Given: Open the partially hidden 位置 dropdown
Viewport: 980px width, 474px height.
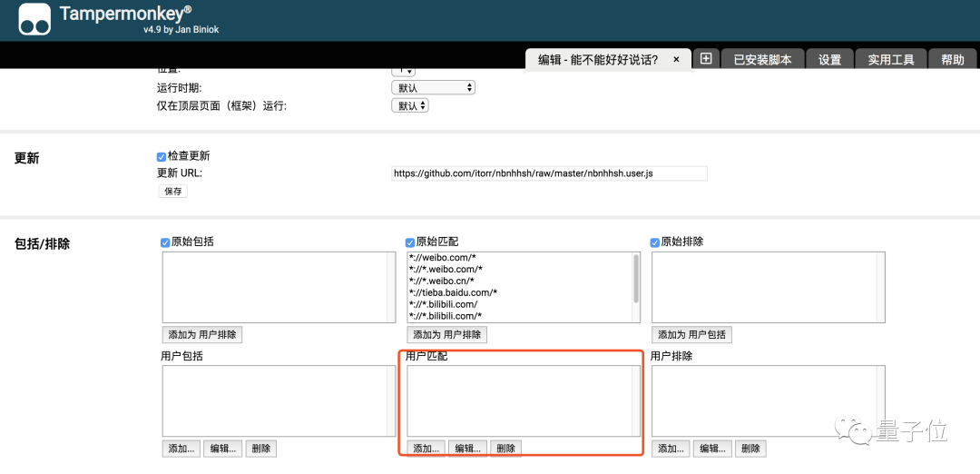Looking at the screenshot, I should pyautogui.click(x=403, y=72).
